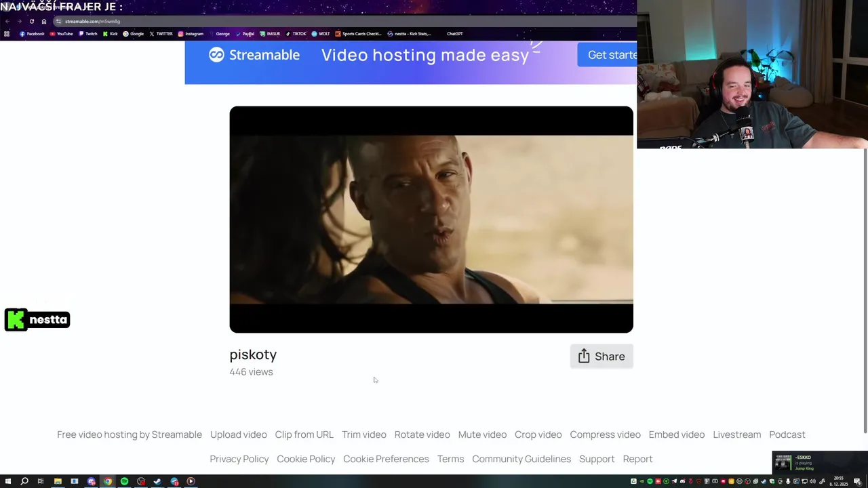Viewport: 868px width, 488px height.
Task: Open the TIKTOK bookmark
Action: coord(296,34)
